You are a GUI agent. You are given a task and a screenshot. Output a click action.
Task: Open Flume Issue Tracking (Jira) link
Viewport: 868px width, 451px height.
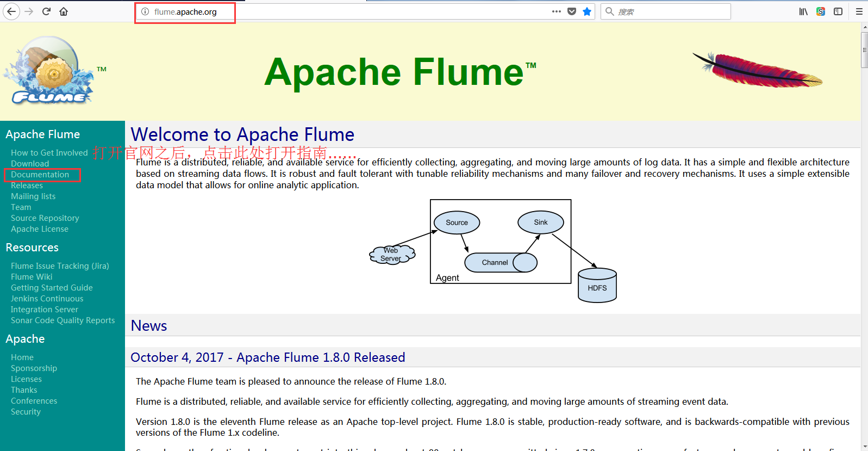pyautogui.click(x=60, y=266)
